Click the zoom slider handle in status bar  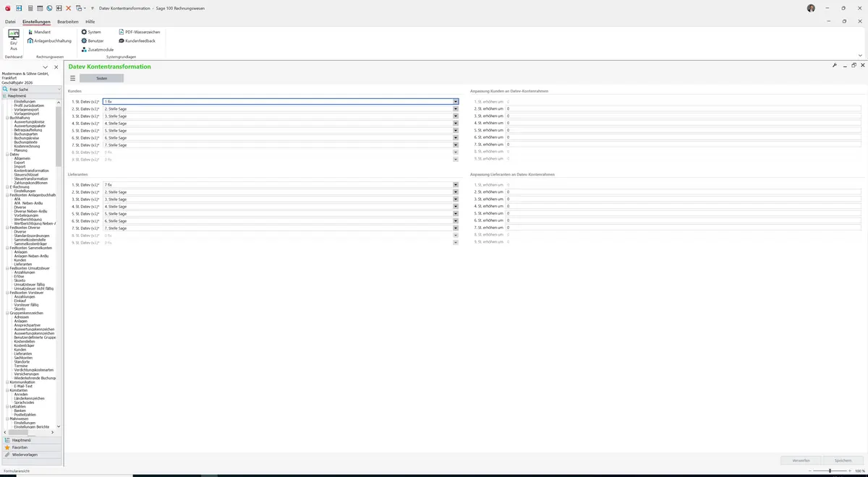tap(829, 470)
